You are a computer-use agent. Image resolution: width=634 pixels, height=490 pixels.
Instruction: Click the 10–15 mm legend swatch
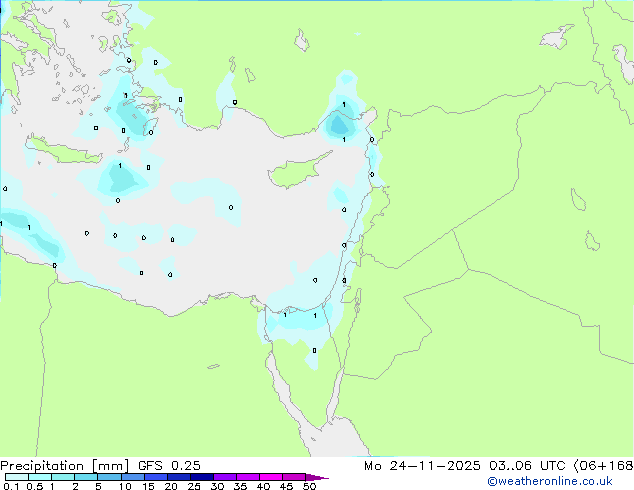tap(132, 477)
